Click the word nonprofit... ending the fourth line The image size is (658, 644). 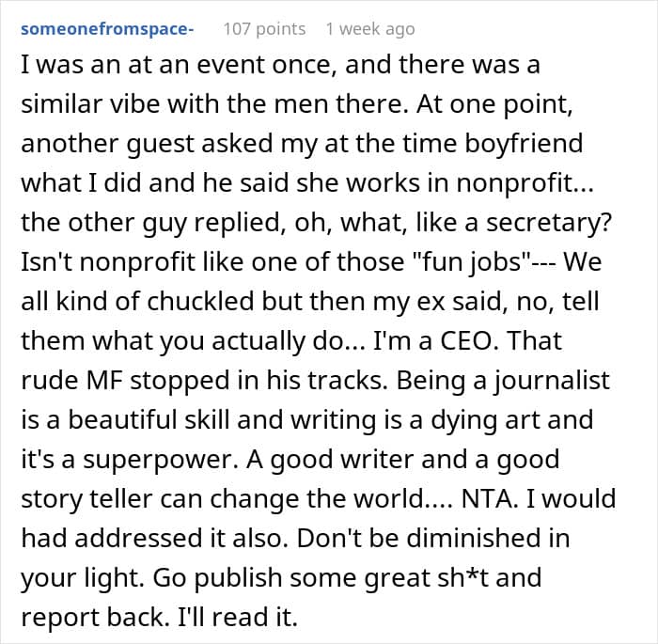(x=525, y=183)
